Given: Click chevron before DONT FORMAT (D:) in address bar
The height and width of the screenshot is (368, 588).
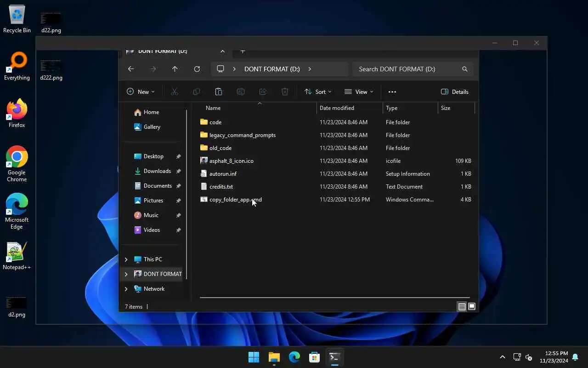Looking at the screenshot, I should [x=234, y=69].
